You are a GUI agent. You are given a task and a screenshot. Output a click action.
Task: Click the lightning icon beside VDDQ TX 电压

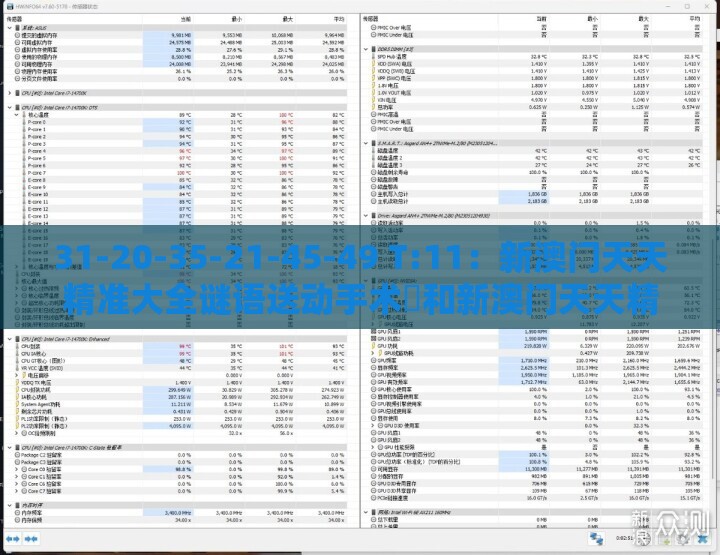tap(17, 382)
